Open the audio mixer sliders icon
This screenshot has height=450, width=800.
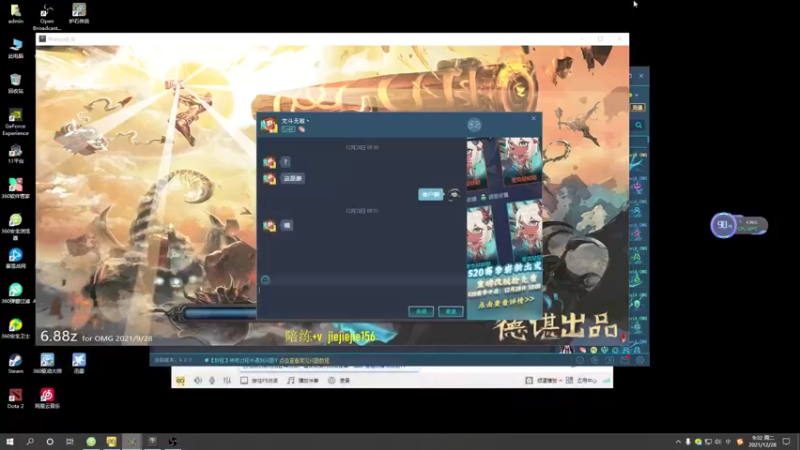point(227,381)
